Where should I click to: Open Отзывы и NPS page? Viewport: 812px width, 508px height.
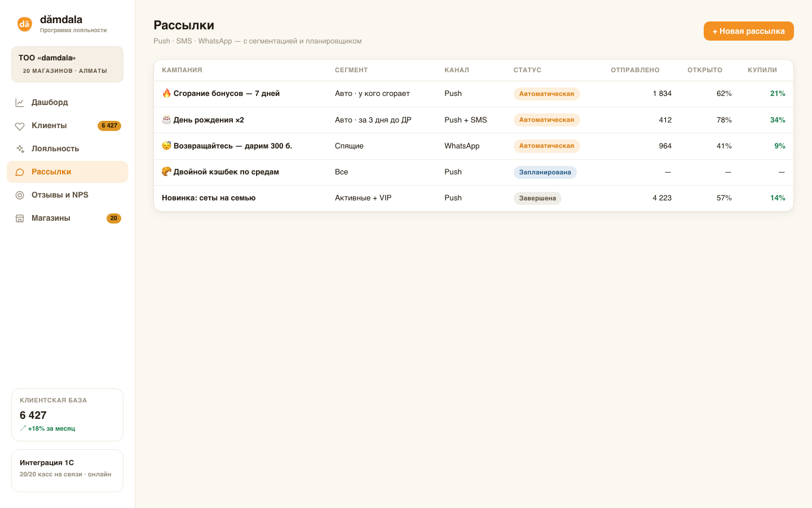coord(67,195)
